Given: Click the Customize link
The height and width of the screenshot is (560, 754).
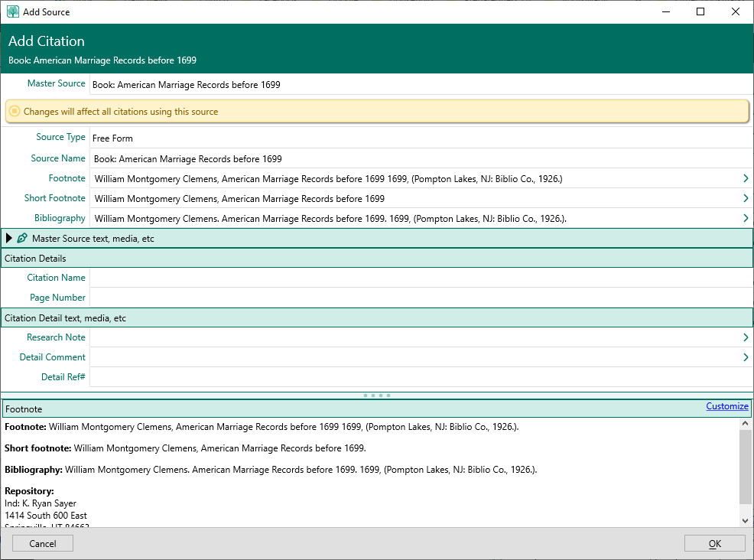Looking at the screenshot, I should point(726,406).
